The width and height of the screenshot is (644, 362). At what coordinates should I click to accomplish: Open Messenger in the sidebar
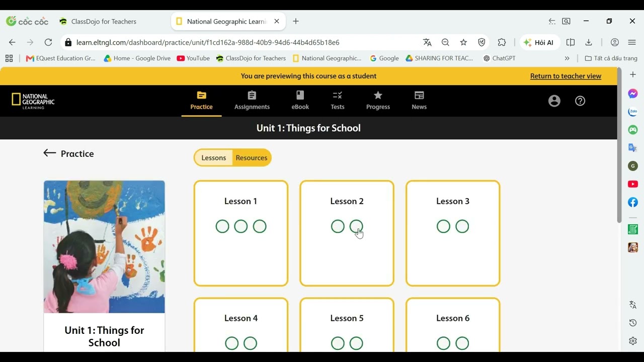[633, 94]
